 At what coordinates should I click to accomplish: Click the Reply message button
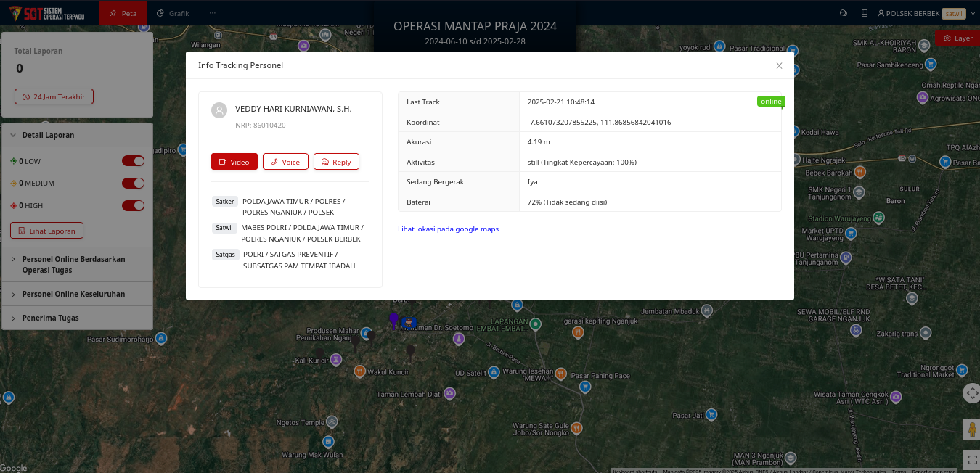click(x=336, y=162)
